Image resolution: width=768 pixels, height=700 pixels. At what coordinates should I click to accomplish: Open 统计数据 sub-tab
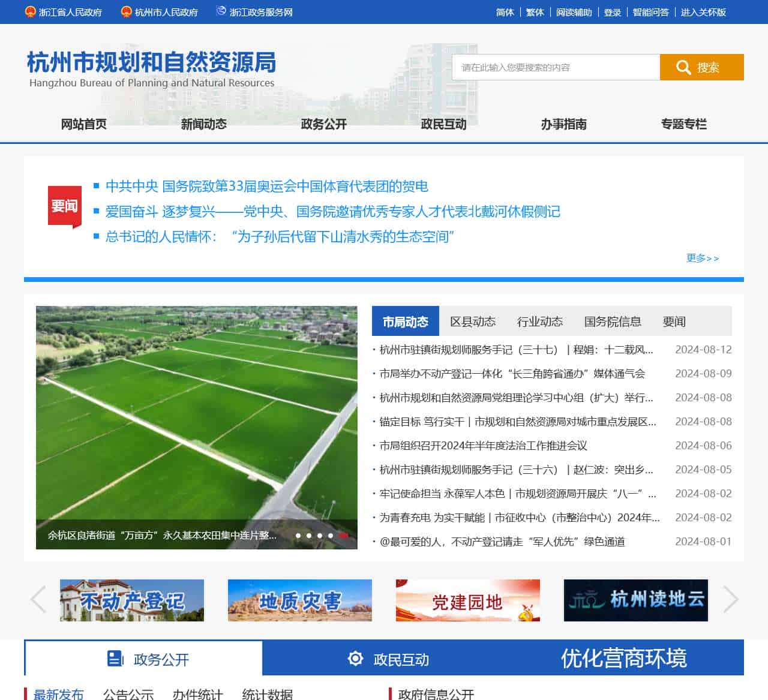[268, 695]
